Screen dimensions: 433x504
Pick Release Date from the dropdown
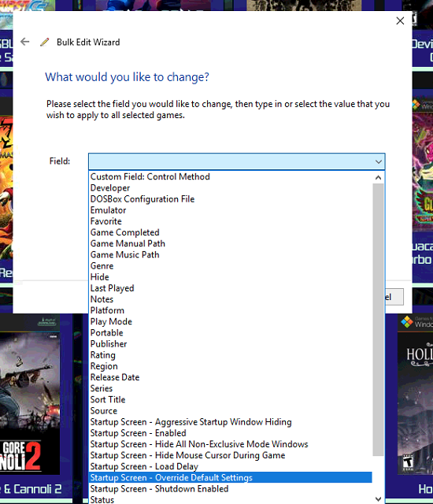tap(231, 377)
